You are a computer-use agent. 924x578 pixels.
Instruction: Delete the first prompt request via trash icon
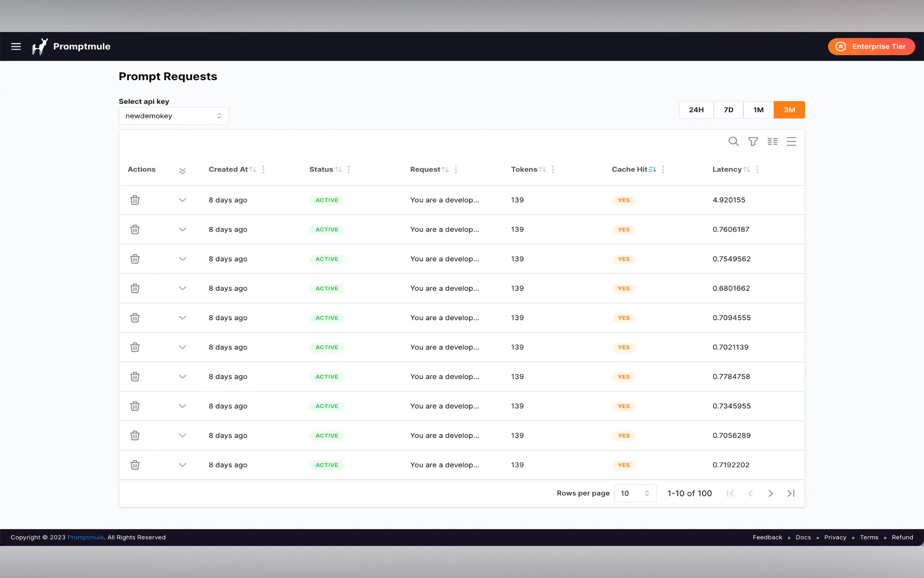pyautogui.click(x=135, y=199)
